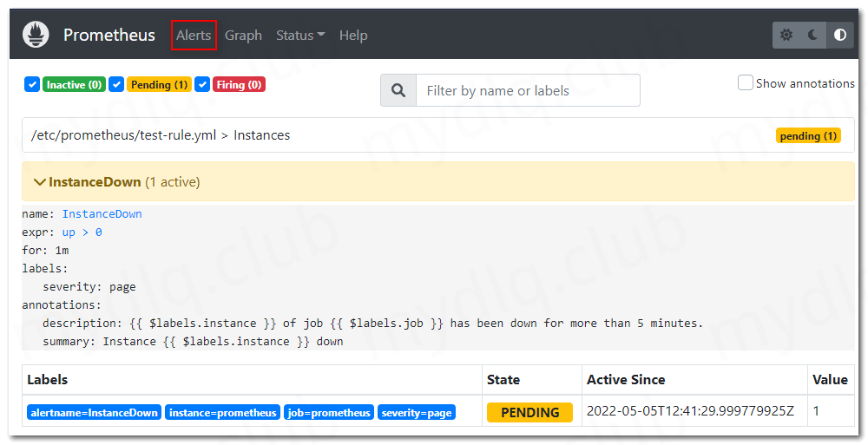Select the Active Since timestamp value
Viewport: 868px width, 445px height.
(x=690, y=411)
